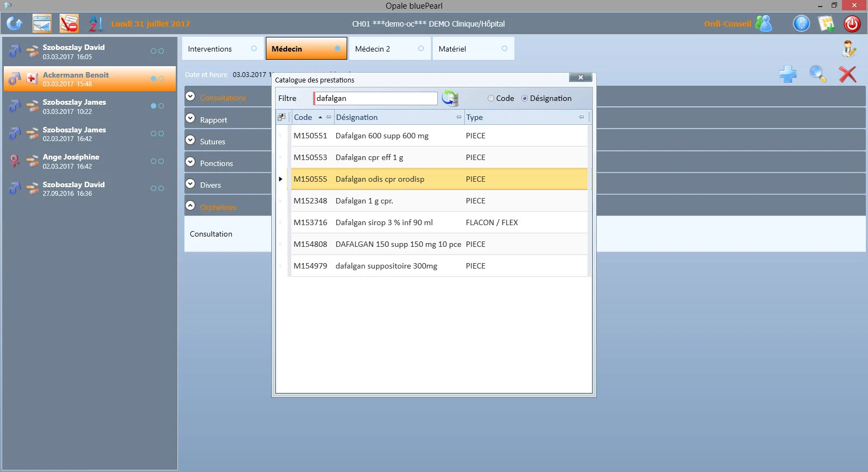Toggle status circle on Interventions tab

(253, 48)
